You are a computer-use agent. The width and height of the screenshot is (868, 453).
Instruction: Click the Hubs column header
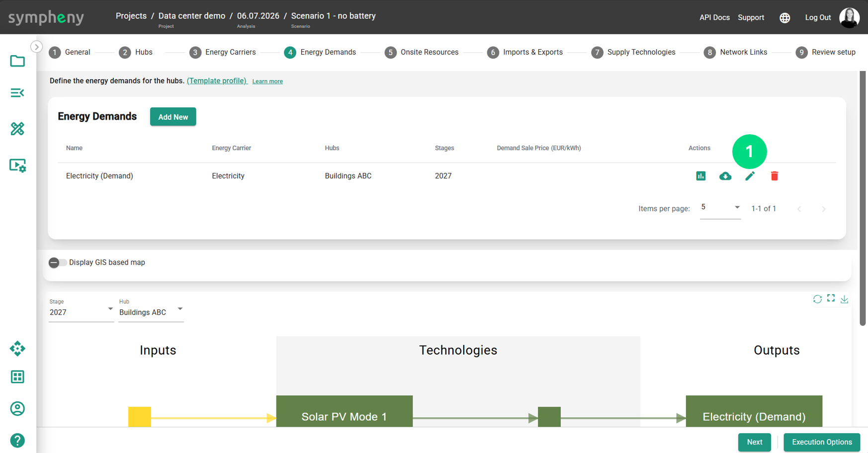coord(332,148)
